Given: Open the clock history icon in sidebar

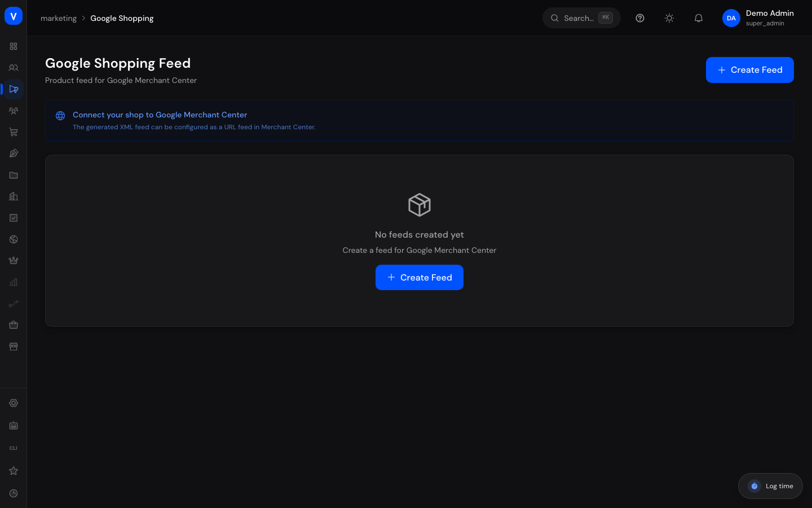Looking at the screenshot, I should (x=14, y=493).
